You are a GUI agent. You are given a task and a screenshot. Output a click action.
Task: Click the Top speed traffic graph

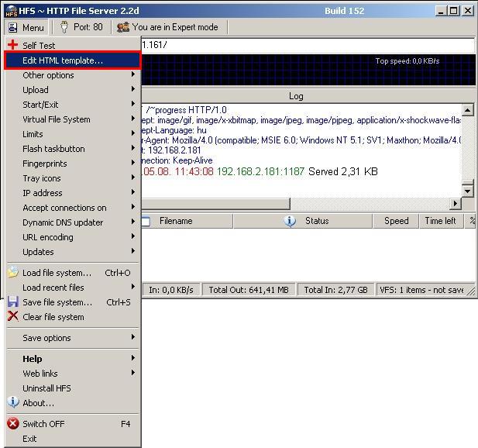308,70
